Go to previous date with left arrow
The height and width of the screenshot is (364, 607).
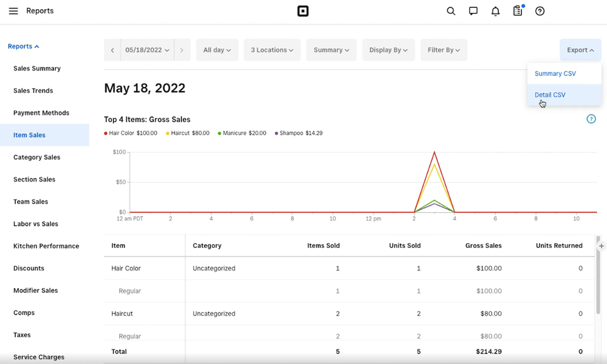[112, 50]
